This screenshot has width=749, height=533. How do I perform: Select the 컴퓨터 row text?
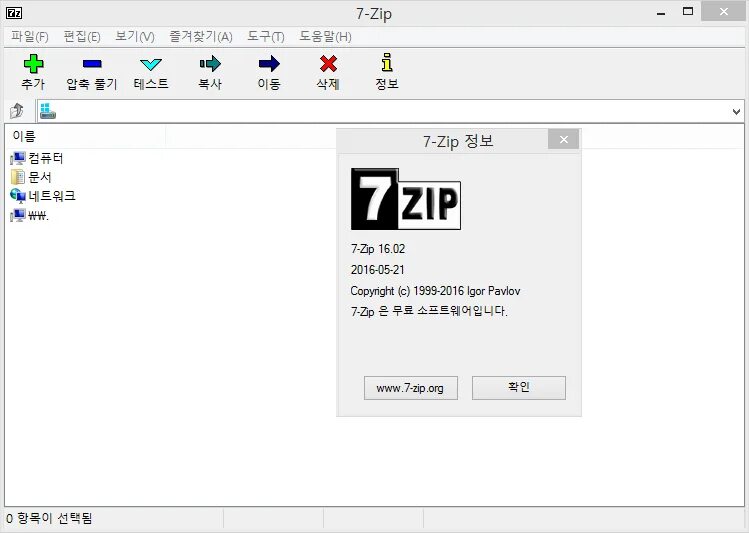click(46, 158)
